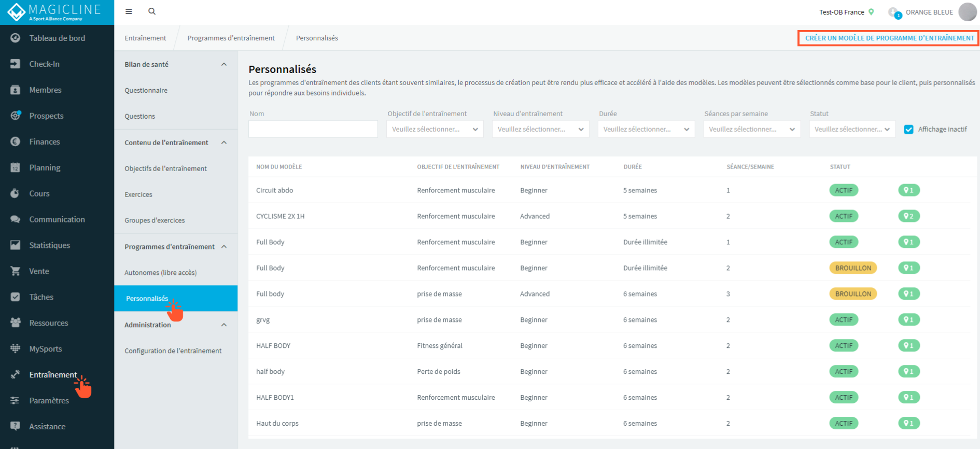The width and height of the screenshot is (980, 449).
Task: Click the MySports sidebar icon
Action: (16, 349)
